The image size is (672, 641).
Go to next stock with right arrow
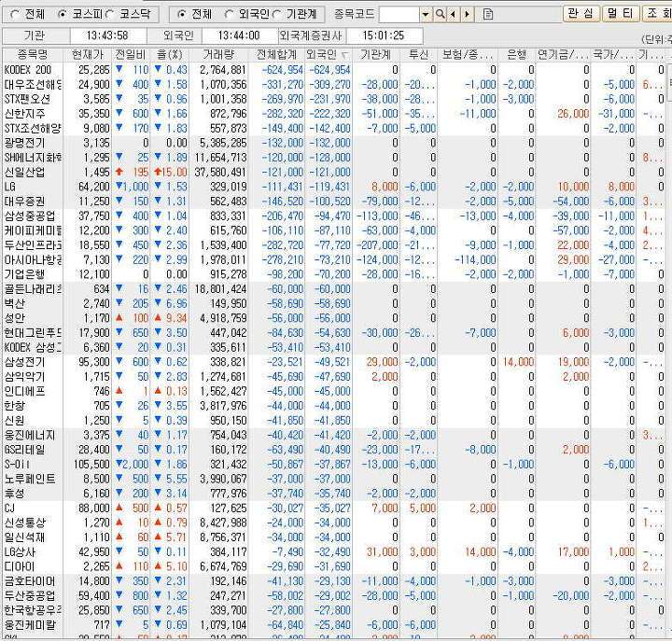(x=468, y=14)
